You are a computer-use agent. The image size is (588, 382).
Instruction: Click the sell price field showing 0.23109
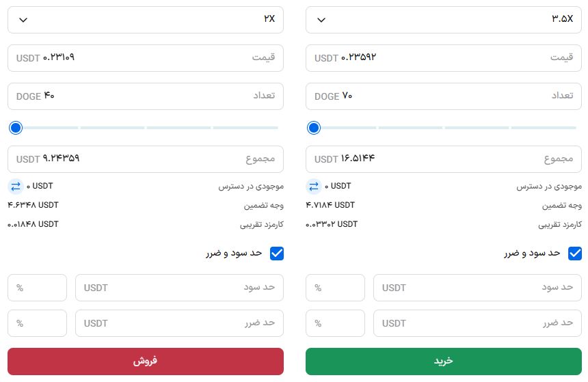[x=146, y=58]
